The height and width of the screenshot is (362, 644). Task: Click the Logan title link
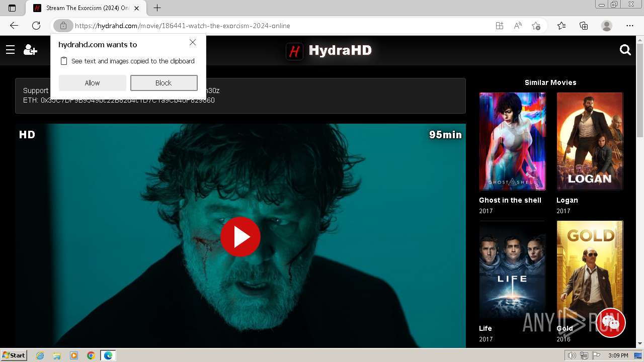[x=567, y=200]
